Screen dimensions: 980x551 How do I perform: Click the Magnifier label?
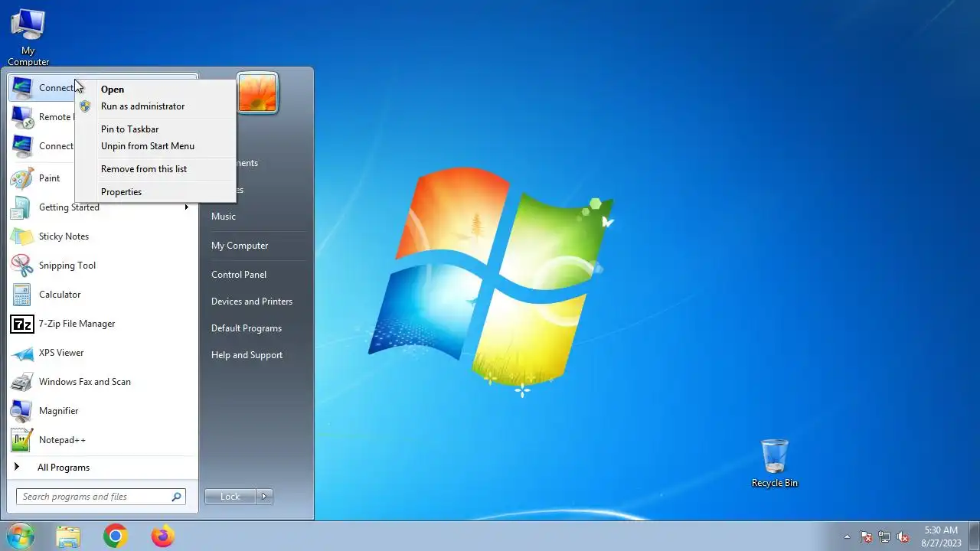click(58, 411)
